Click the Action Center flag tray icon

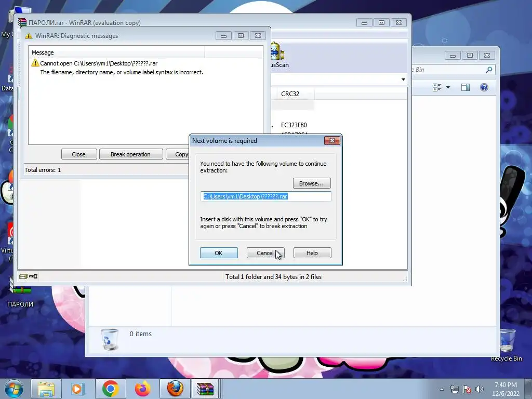tap(467, 389)
